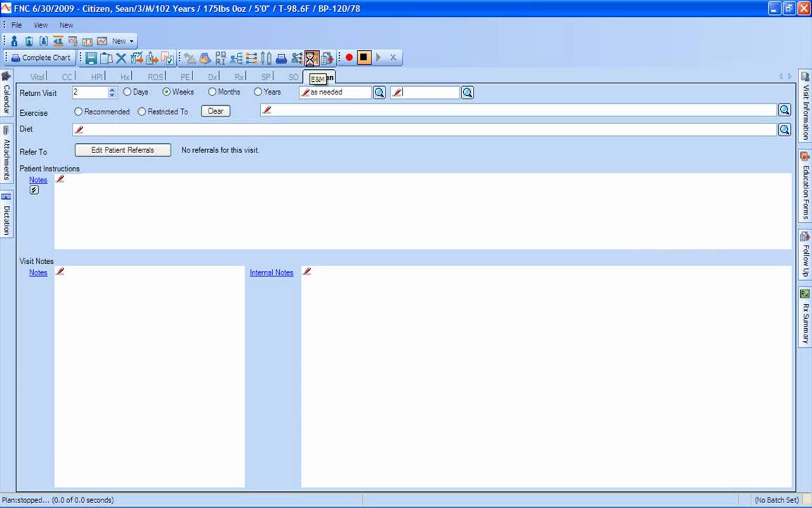This screenshot has height=508, width=812.
Task: Click in the Internal Notes text area
Action: (546, 377)
